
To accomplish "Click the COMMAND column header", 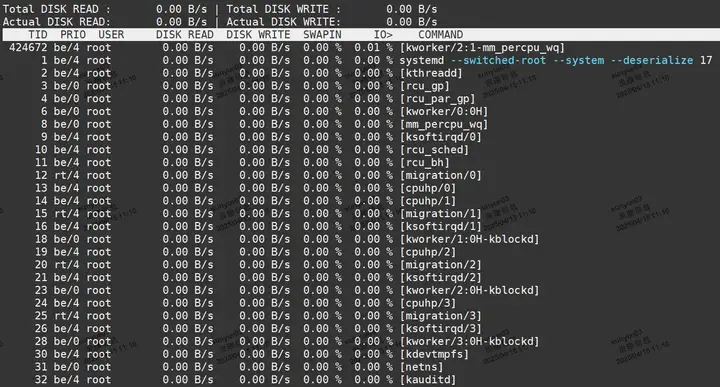I will [x=440, y=35].
